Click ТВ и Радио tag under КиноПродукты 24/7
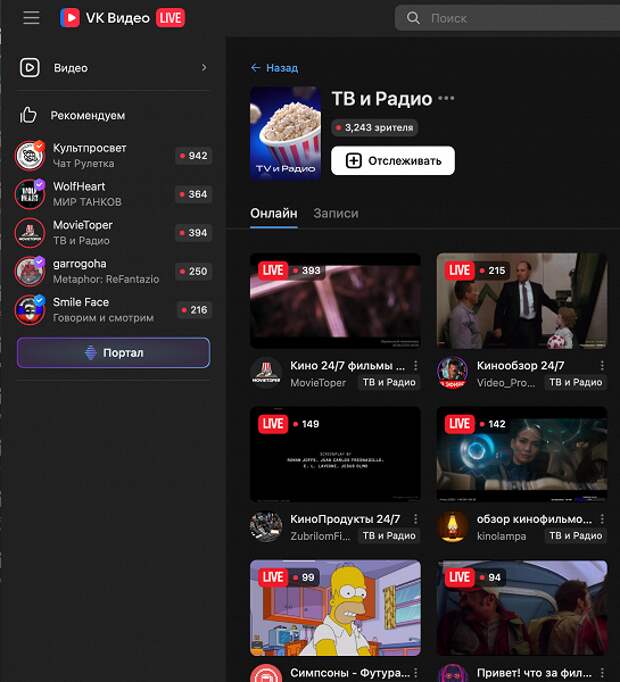620x682 pixels. click(x=389, y=536)
